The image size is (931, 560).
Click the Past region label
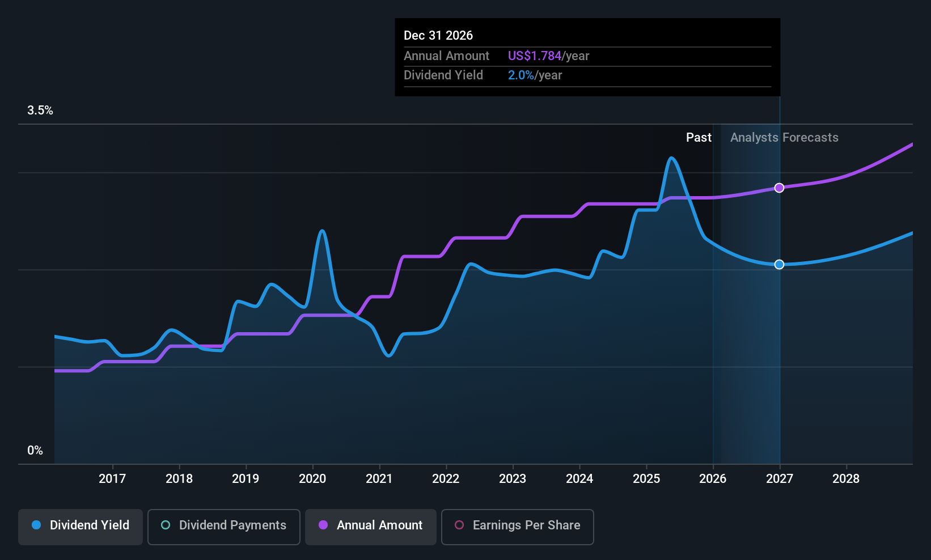coord(699,138)
